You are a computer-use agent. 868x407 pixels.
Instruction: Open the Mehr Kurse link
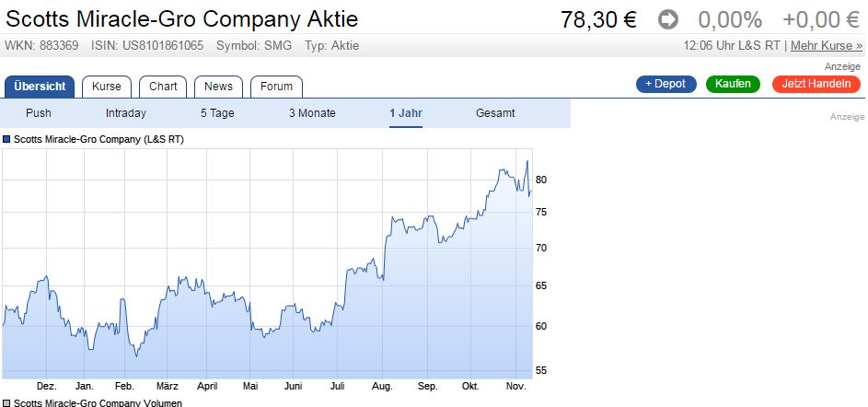(827, 45)
